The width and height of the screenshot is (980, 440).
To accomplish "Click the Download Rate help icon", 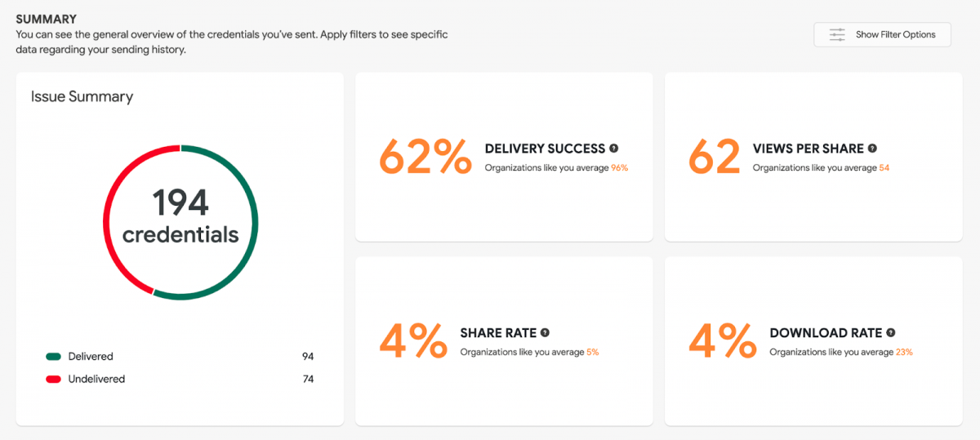I will [x=891, y=333].
